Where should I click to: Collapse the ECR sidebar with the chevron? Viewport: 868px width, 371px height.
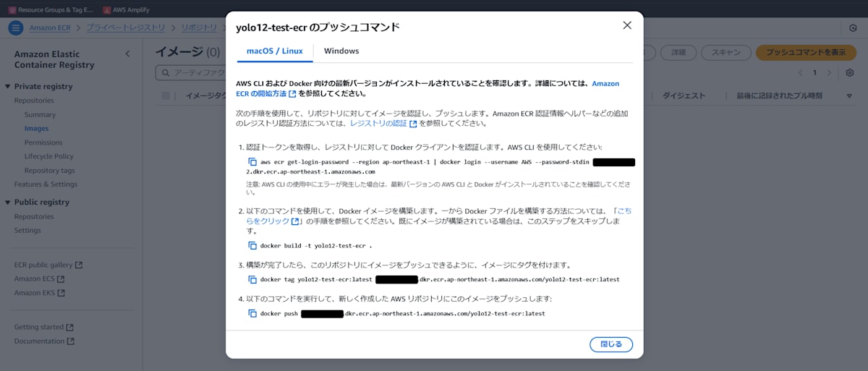coord(128,54)
